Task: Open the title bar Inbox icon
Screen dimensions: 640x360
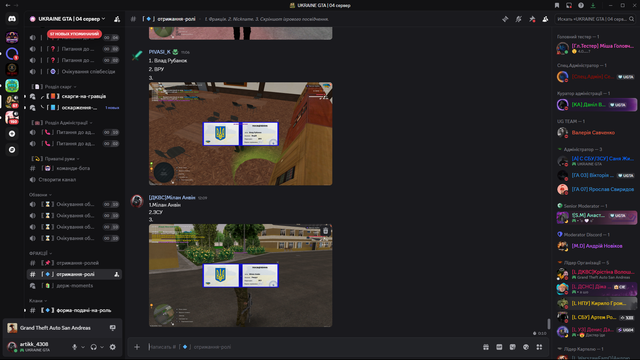Action: pyautogui.click(x=569, y=5)
